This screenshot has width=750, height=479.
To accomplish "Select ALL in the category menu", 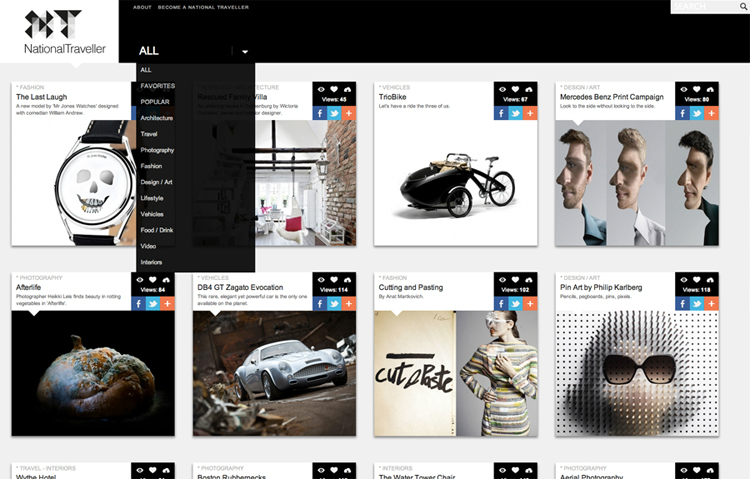I will click(146, 70).
